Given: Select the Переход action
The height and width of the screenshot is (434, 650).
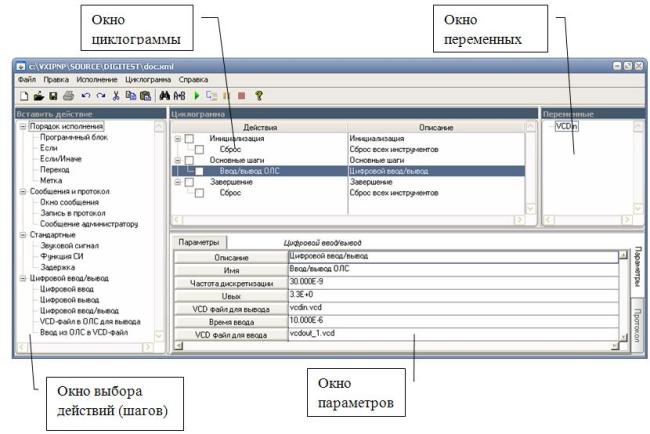Looking at the screenshot, I should [x=55, y=170].
